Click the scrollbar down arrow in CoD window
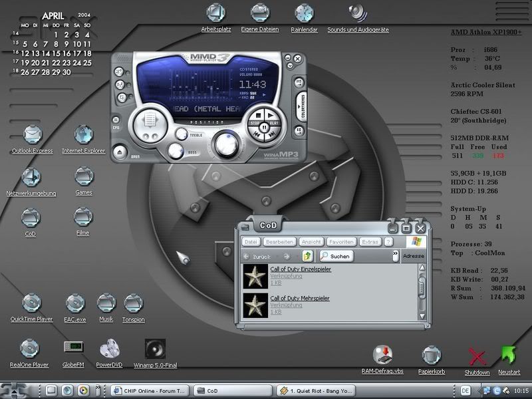The image size is (532, 399). tap(422, 317)
